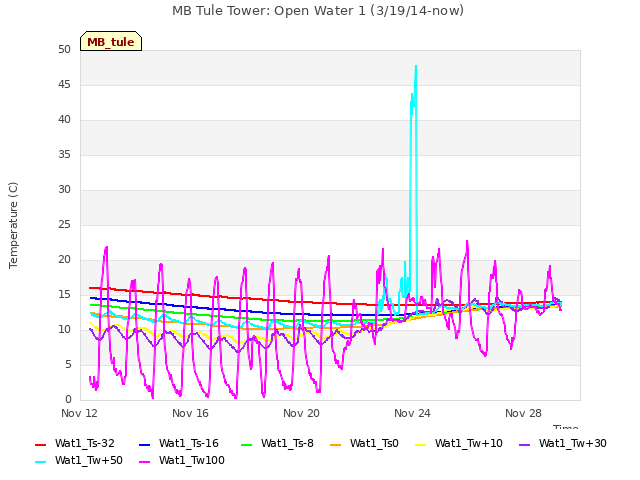Click the Nov 12 x-axis label
Screen dimensions: 640x480
tap(80, 413)
